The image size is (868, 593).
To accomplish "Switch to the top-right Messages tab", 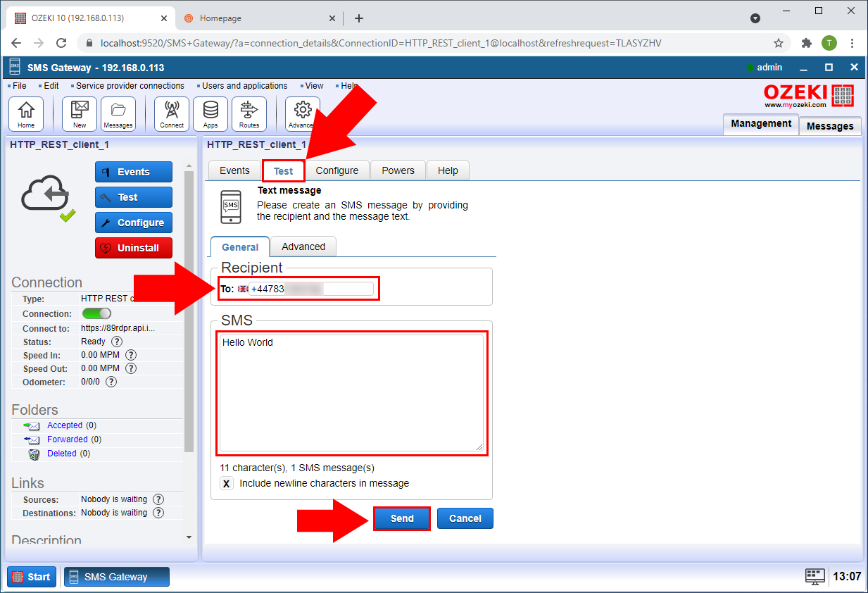I will tap(830, 125).
